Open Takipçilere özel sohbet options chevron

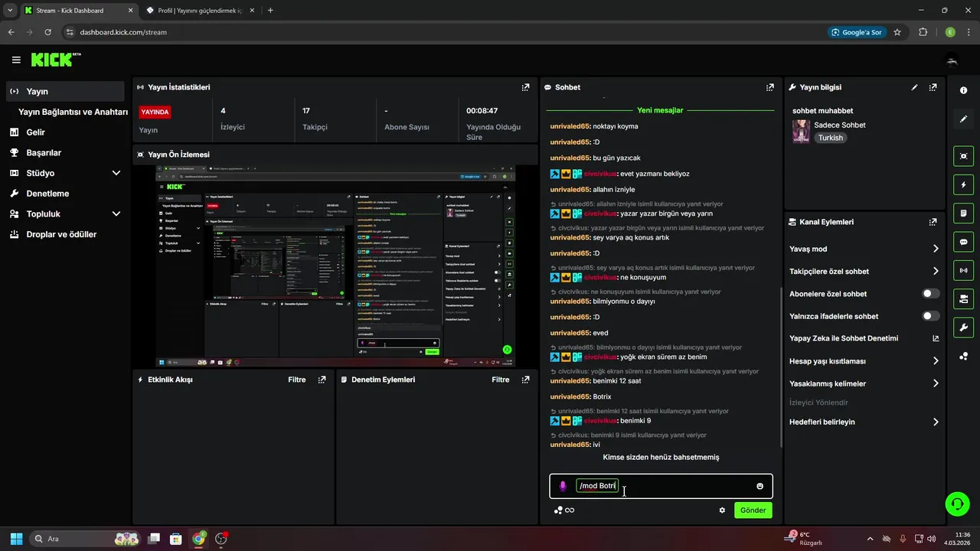click(x=936, y=271)
